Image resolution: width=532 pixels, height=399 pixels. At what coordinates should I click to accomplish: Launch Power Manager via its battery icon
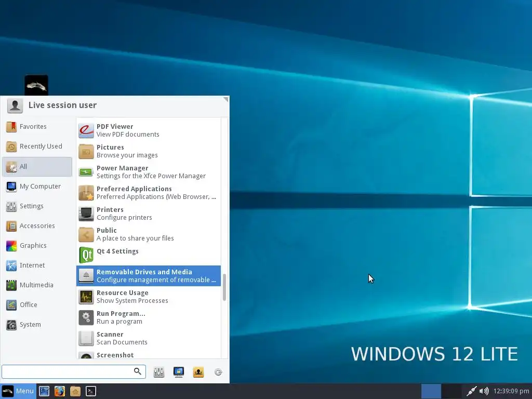tap(86, 172)
